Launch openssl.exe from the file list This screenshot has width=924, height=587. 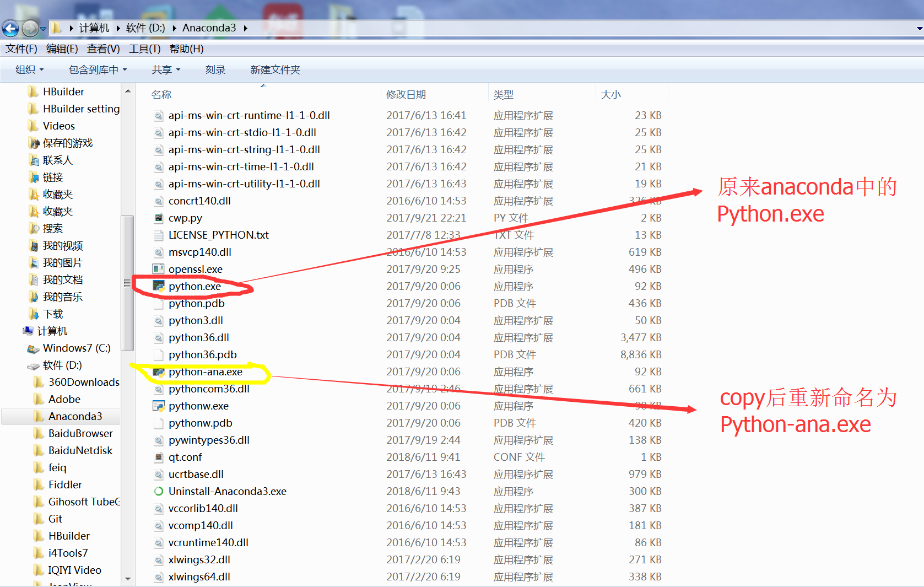(195, 269)
